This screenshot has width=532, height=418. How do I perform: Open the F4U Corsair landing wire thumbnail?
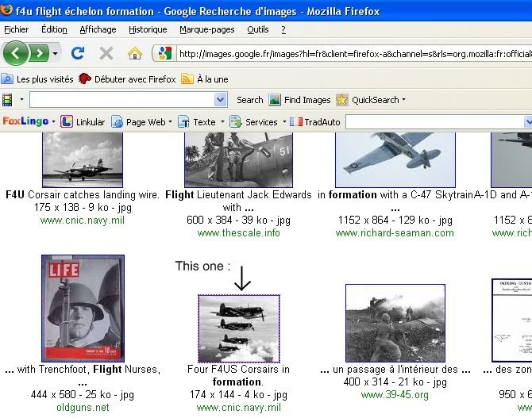click(x=83, y=159)
